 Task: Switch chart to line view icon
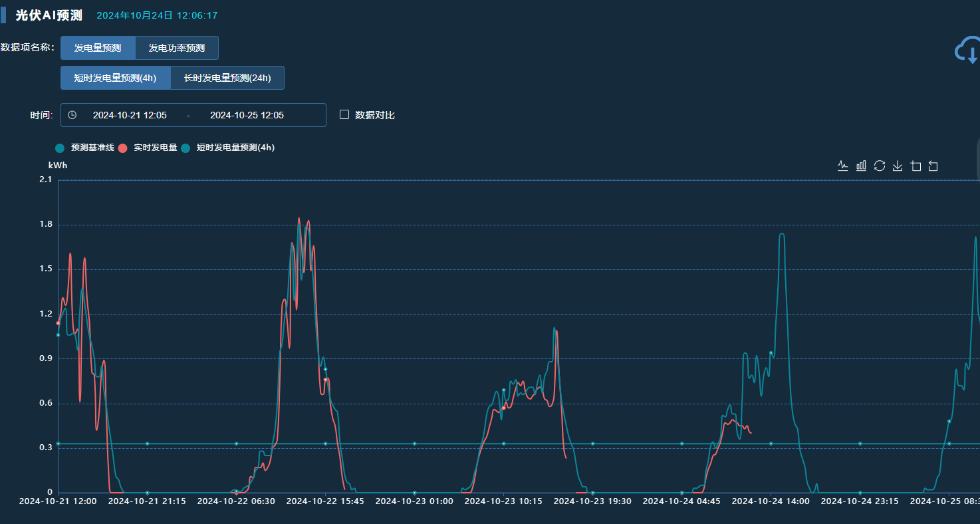(x=843, y=166)
